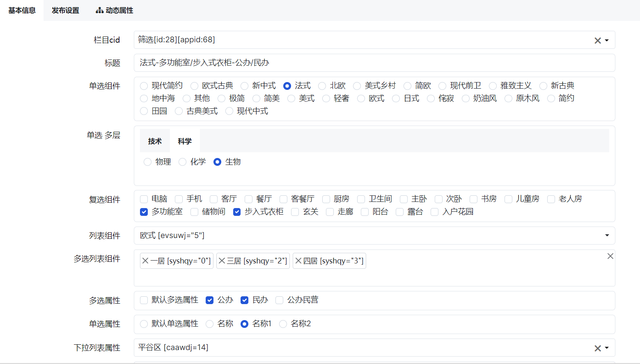
Task: Select the 奶油风 radio option
Action: (x=466, y=98)
